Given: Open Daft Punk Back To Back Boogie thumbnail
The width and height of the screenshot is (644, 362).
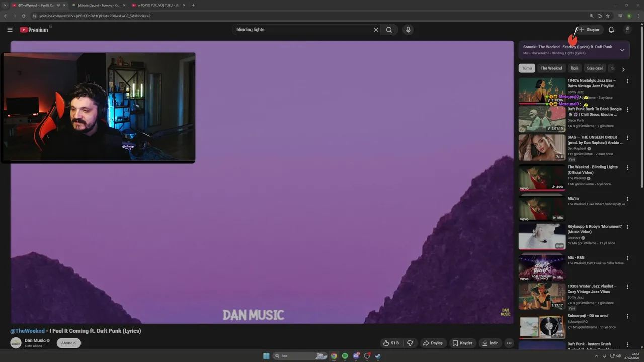Looking at the screenshot, I should point(542,119).
